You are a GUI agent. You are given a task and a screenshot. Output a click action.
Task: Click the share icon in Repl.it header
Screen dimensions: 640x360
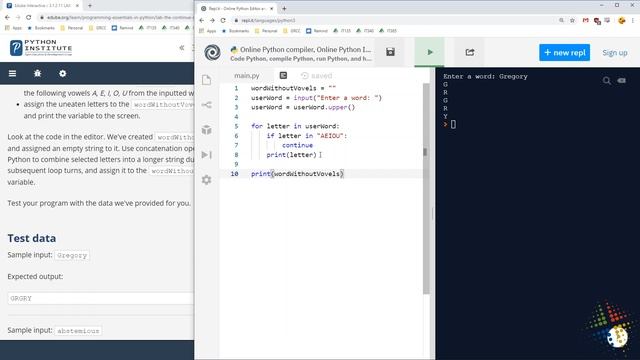470,52
